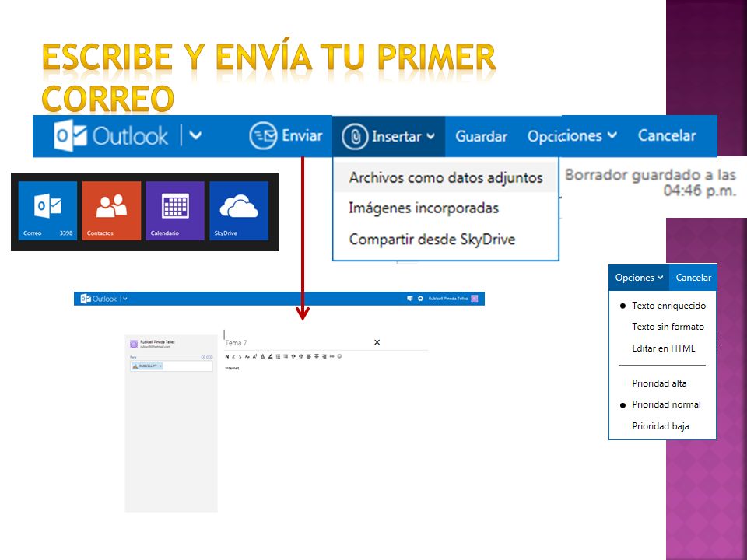Open the messaging chat bubble icon
The width and height of the screenshot is (747, 560).
[410, 299]
